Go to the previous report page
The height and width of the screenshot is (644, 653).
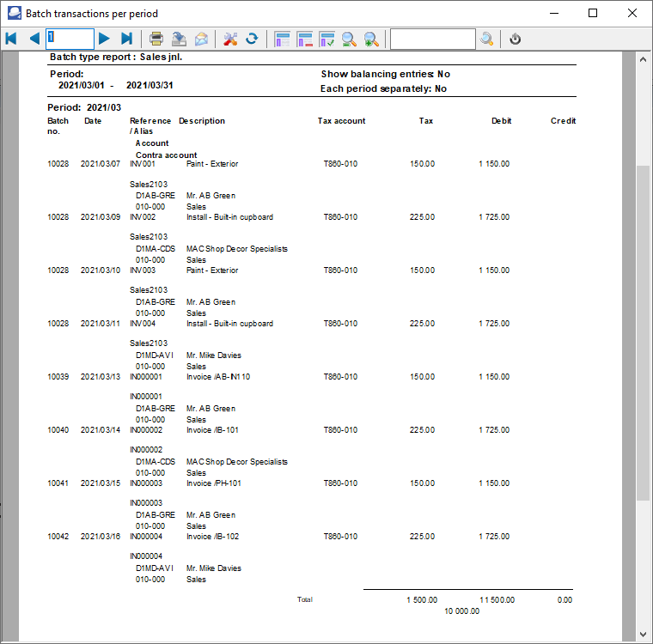click(34, 39)
